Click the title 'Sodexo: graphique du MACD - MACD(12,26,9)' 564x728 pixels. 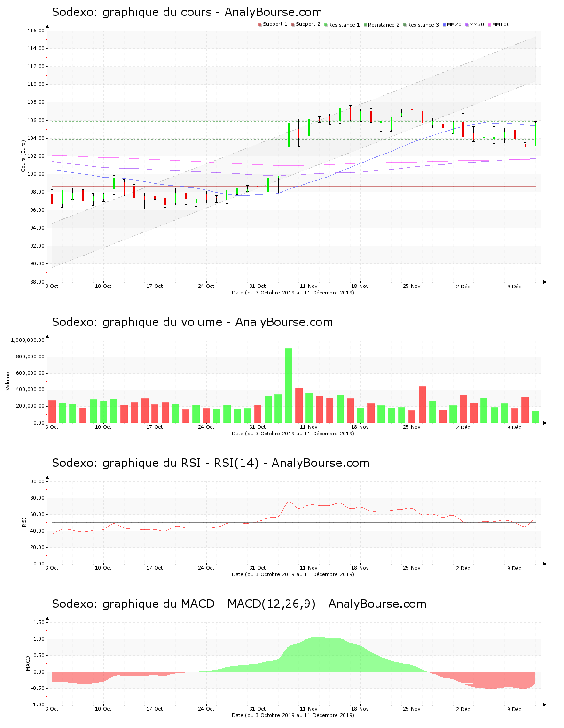239,604
